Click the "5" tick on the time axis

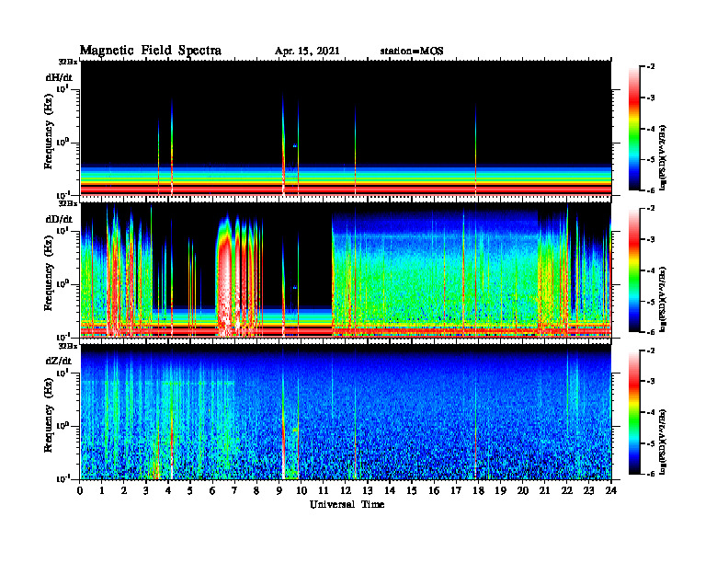coord(190,490)
